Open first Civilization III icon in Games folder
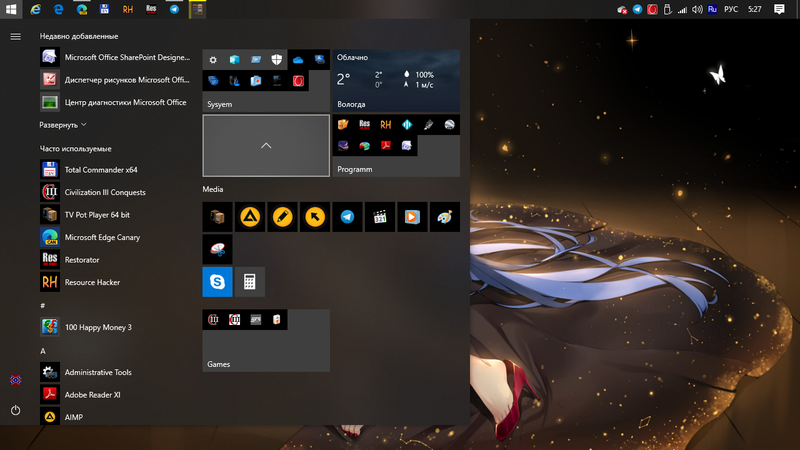800x450 pixels. click(213, 319)
